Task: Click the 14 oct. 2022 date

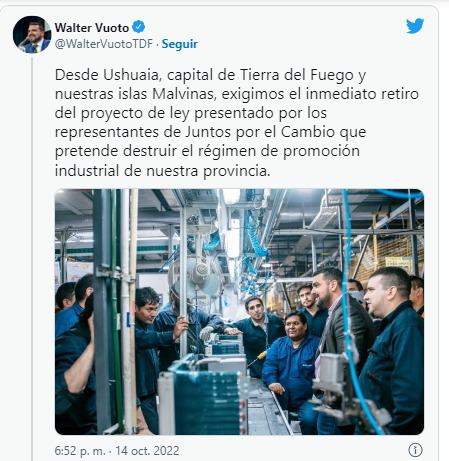Action: (147, 451)
